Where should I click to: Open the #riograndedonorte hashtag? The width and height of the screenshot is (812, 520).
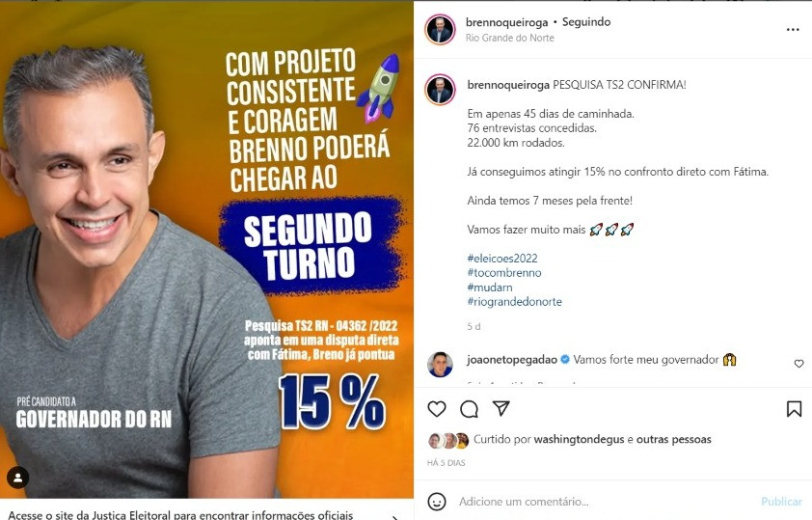[x=514, y=301]
